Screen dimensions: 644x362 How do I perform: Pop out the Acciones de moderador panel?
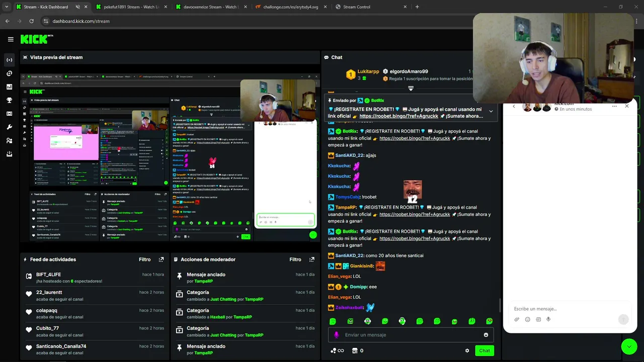coord(312,259)
